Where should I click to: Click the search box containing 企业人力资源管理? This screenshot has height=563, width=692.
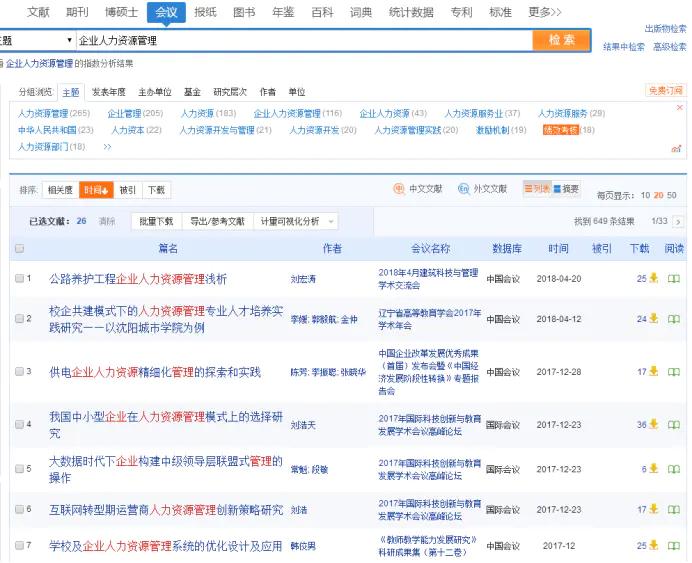[305, 41]
